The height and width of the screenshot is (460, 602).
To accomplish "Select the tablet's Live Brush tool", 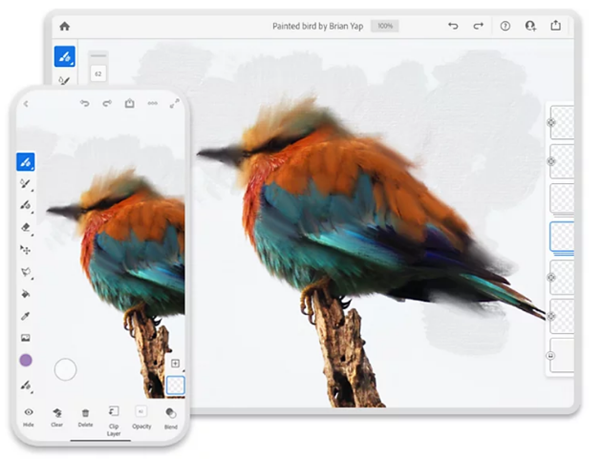I will [64, 81].
